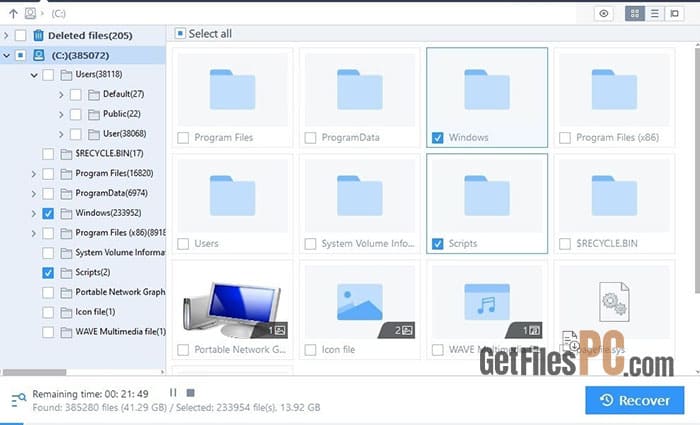Viewport: 700px width, 425px height.
Task: Stop the scan
Action: 190,392
